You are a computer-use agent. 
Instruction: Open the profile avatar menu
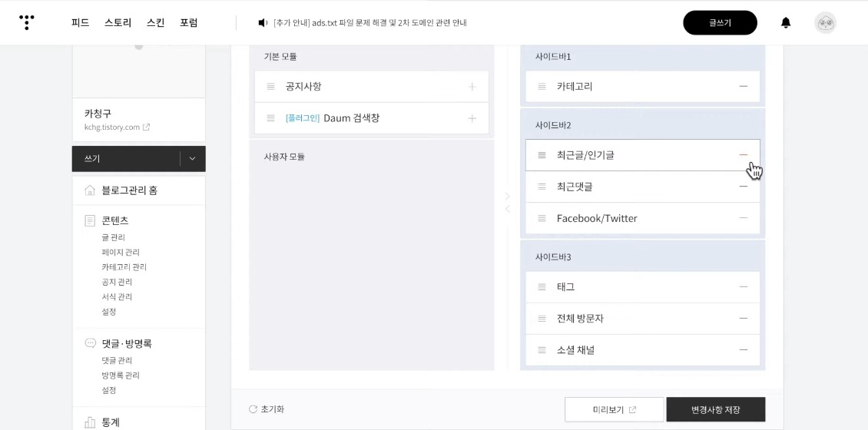tap(825, 23)
